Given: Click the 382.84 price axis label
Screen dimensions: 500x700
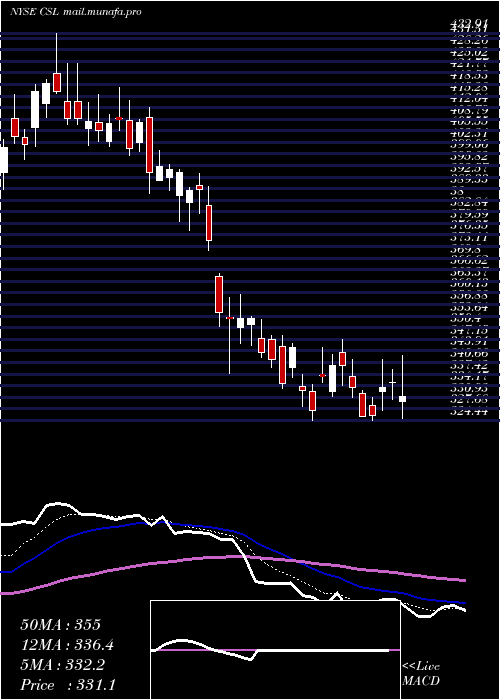Looking at the screenshot, I should [469, 203].
